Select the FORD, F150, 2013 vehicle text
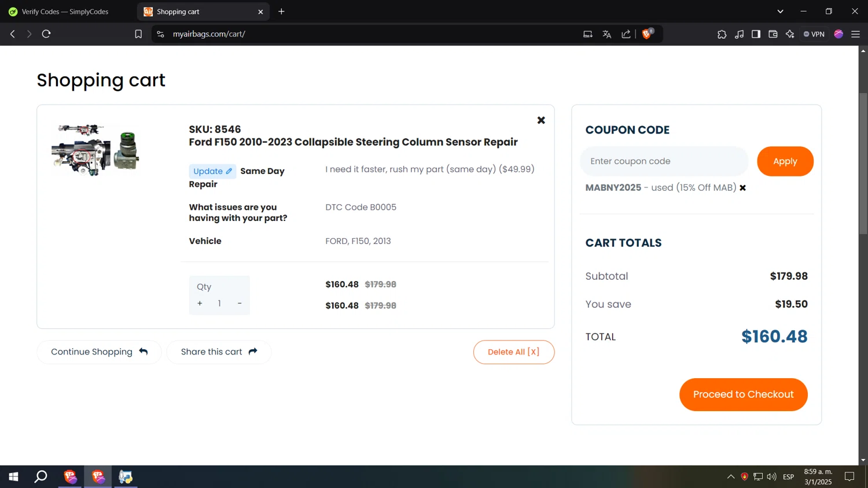 click(358, 241)
